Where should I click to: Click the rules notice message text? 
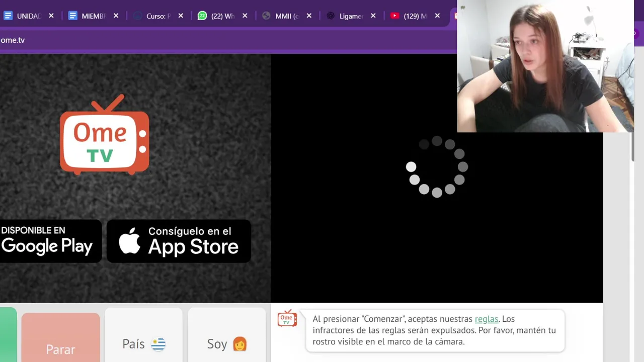tap(434, 330)
